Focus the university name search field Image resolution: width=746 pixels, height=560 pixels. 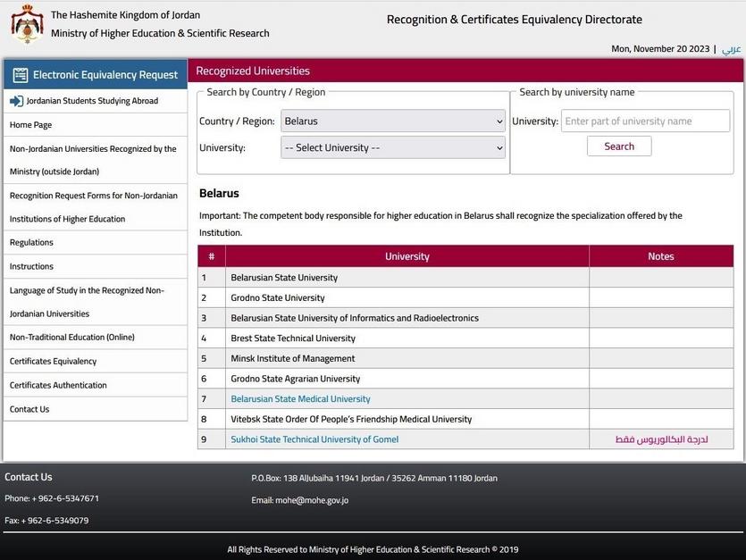coord(645,121)
